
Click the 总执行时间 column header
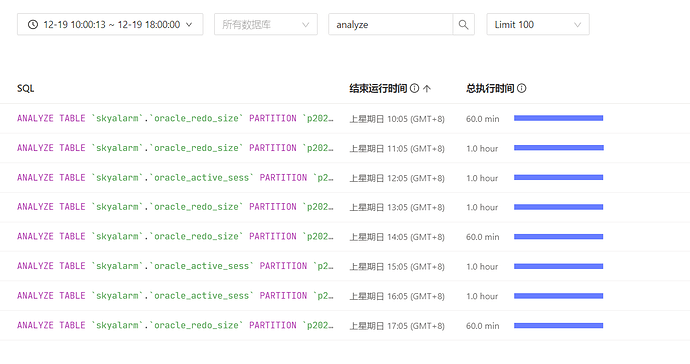pyautogui.click(x=490, y=88)
